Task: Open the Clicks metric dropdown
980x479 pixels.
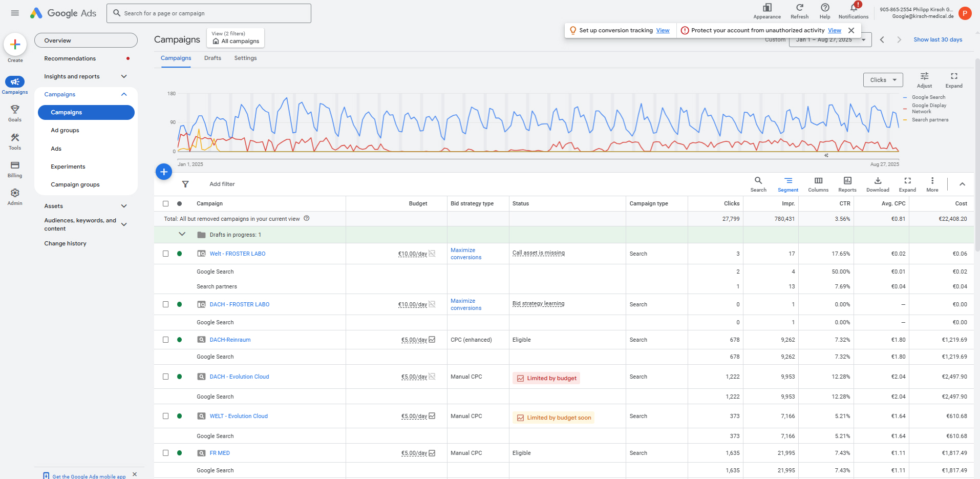Action: (883, 80)
